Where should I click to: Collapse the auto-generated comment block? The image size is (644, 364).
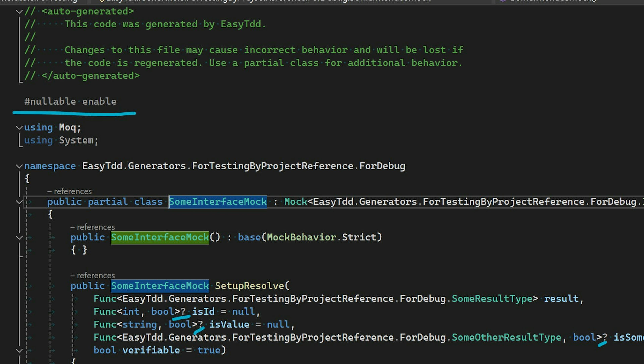click(19, 12)
